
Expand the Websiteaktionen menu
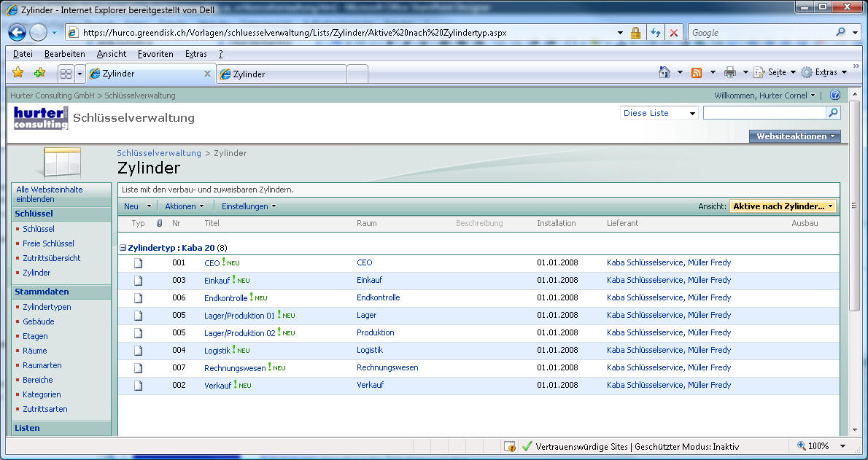[x=794, y=136]
